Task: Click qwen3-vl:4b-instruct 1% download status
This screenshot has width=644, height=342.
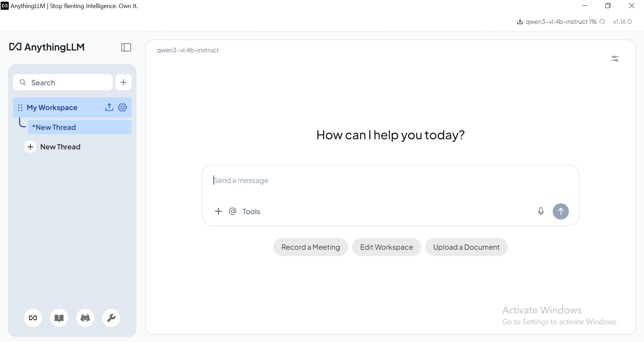Action: 561,22
